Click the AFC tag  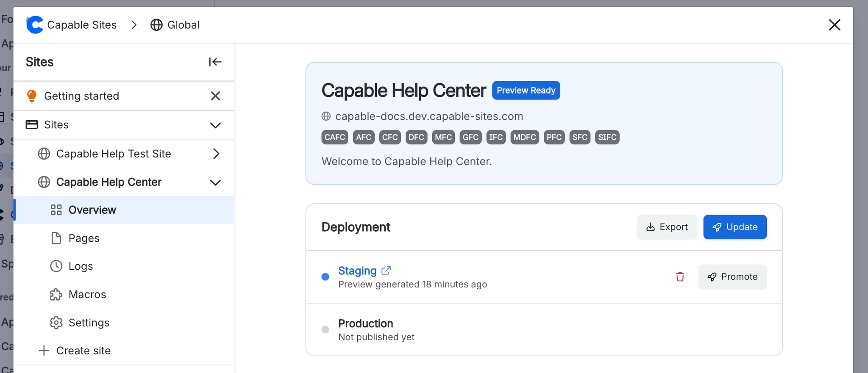click(364, 137)
